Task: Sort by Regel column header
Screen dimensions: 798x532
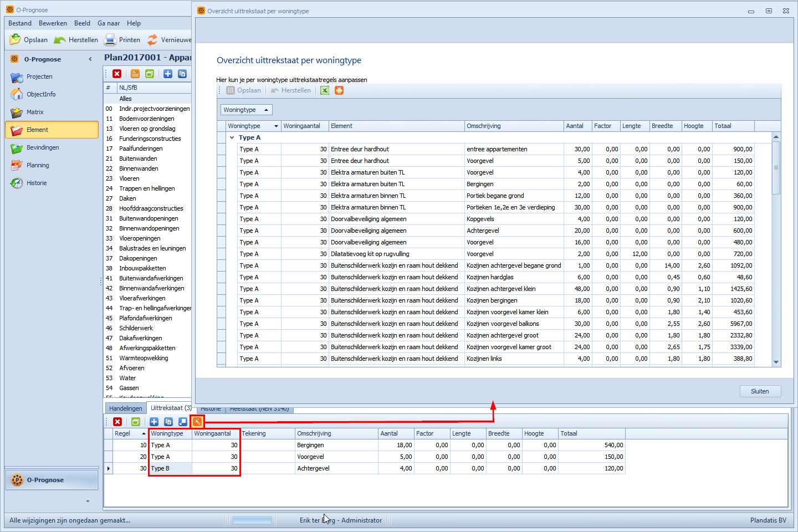Action: point(130,433)
